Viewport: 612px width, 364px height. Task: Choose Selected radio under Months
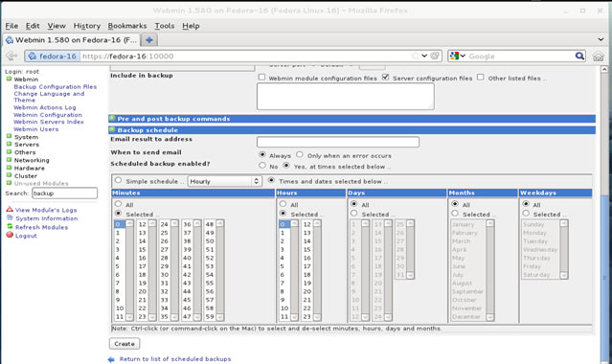[x=455, y=214]
